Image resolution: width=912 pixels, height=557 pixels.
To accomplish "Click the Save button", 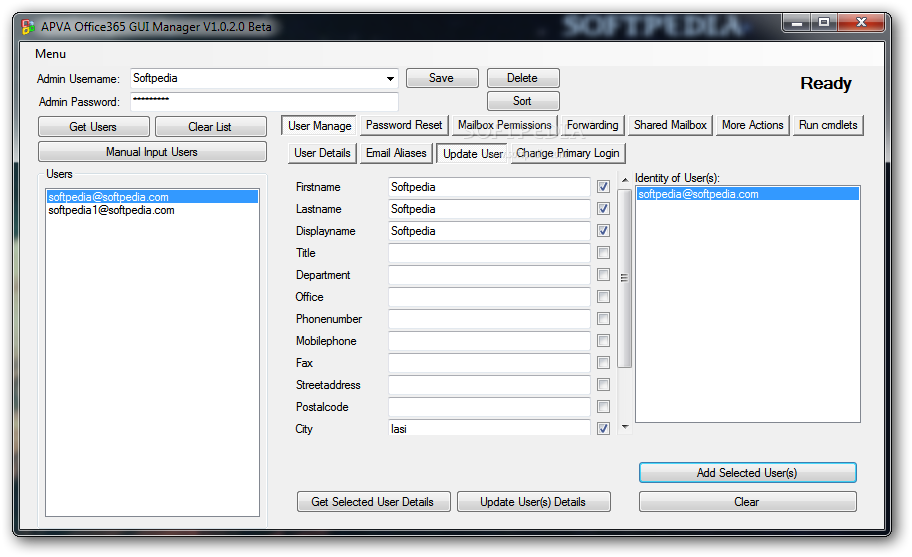I will click(x=442, y=78).
